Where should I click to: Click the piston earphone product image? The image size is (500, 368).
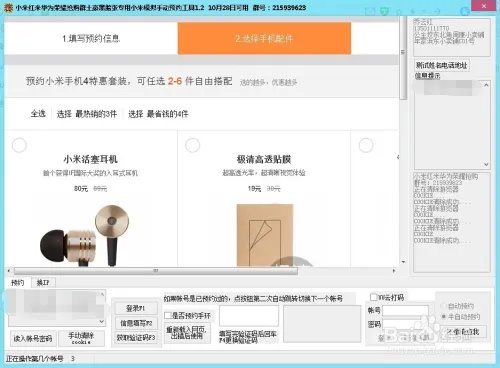85,235
